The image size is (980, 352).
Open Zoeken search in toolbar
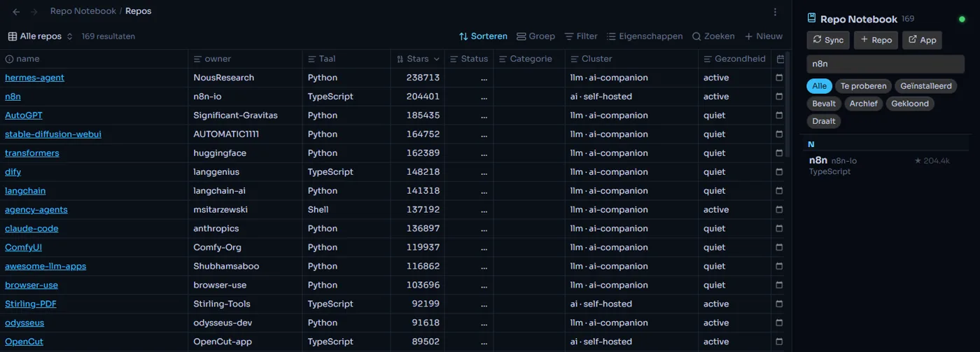point(713,36)
